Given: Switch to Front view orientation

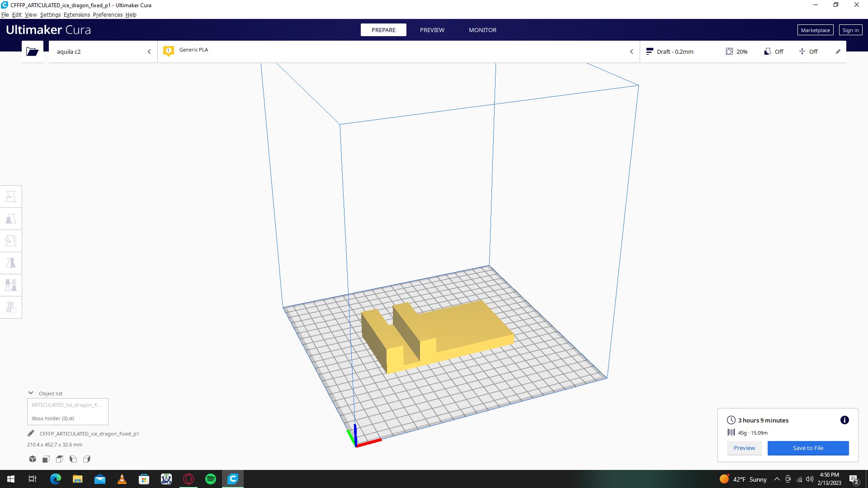Looking at the screenshot, I should 46,459.
